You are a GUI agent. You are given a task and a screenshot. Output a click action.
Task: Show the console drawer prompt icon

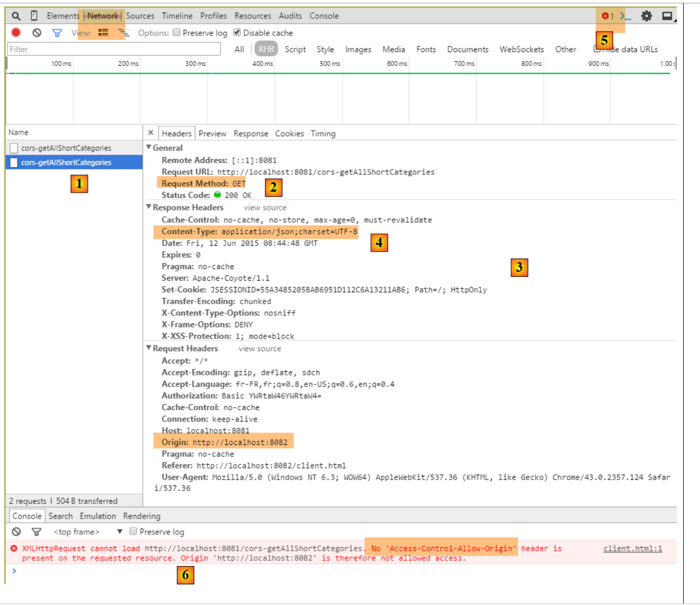pos(625,16)
